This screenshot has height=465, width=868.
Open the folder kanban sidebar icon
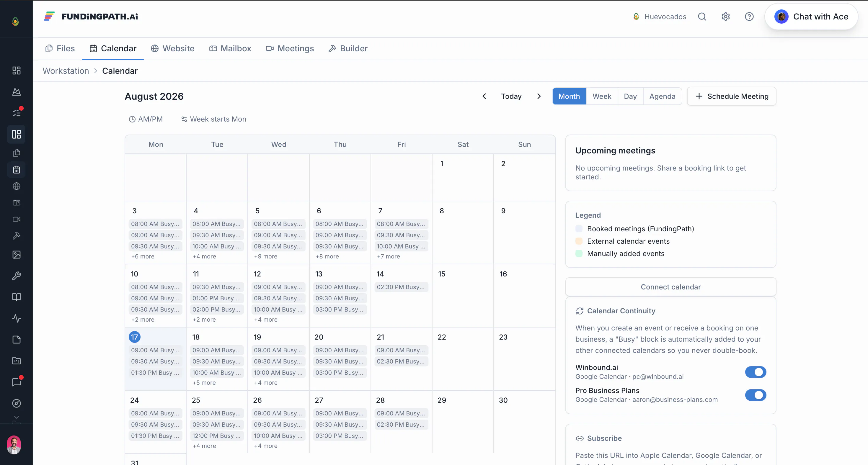[x=16, y=361]
